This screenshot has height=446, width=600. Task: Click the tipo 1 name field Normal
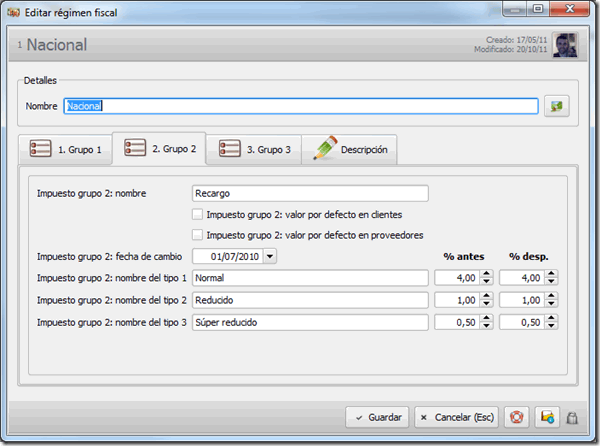click(310, 278)
